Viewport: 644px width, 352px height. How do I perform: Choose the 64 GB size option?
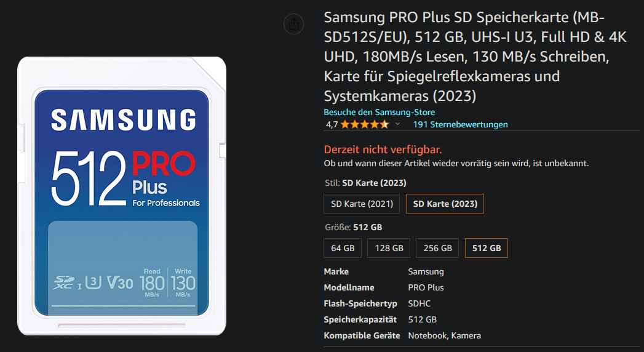click(343, 248)
